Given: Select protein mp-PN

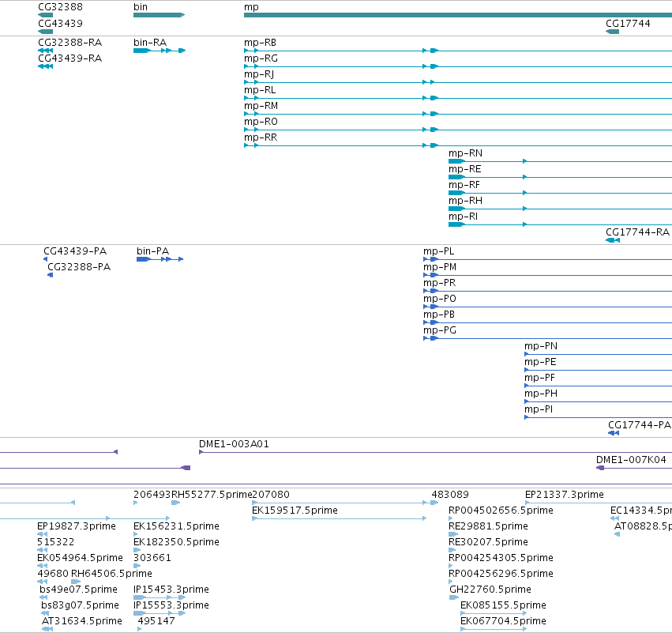Looking at the screenshot, I should click(541, 346).
